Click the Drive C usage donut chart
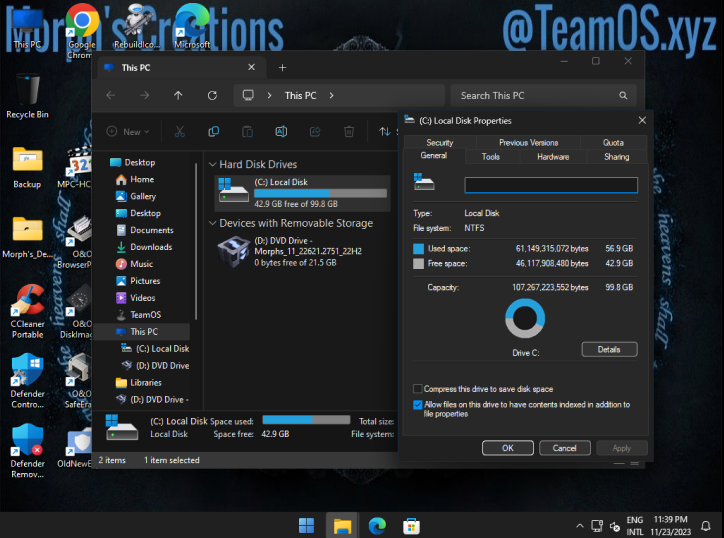This screenshot has height=538, width=724. (525, 318)
